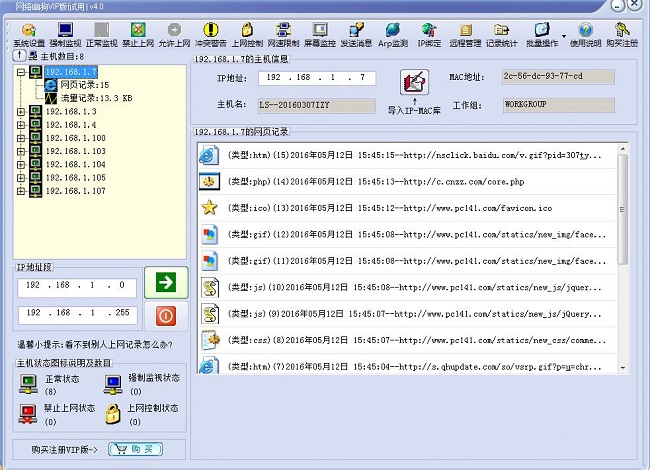650x470 pixels.
Task: Select record 14 c.cnzz.com/core.php entry
Action: pos(407,182)
